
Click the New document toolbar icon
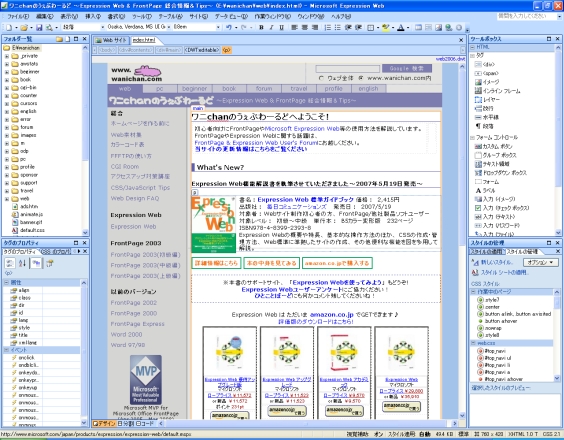(9, 27)
